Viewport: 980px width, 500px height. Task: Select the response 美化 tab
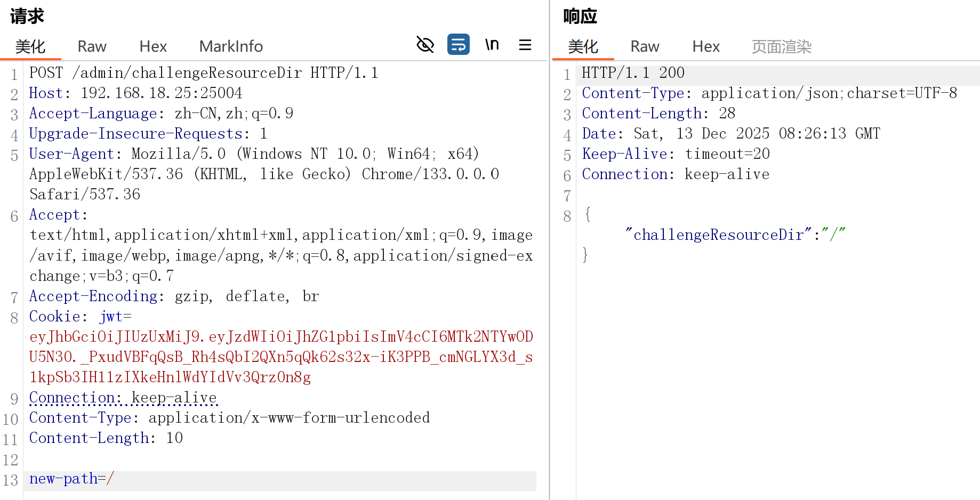583,47
